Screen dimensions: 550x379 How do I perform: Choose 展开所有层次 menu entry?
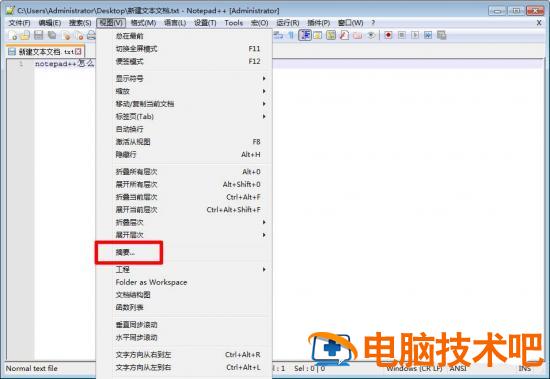click(x=185, y=184)
